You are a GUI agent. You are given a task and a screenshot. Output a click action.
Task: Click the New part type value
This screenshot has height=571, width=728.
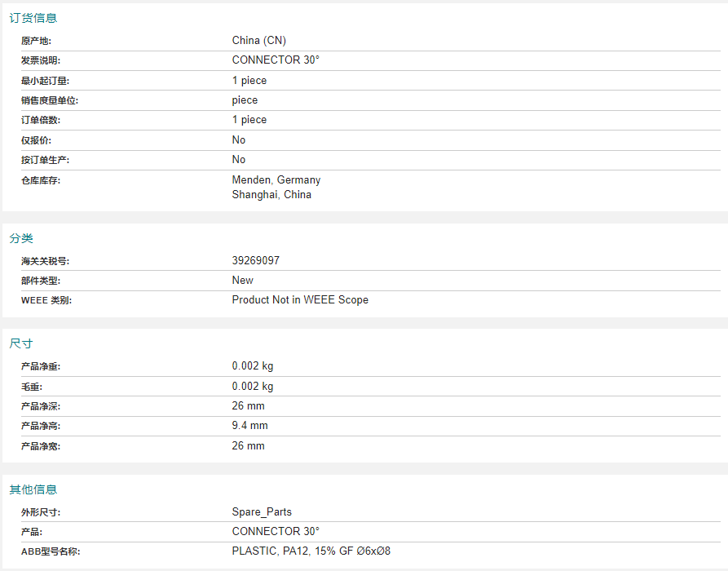[243, 280]
